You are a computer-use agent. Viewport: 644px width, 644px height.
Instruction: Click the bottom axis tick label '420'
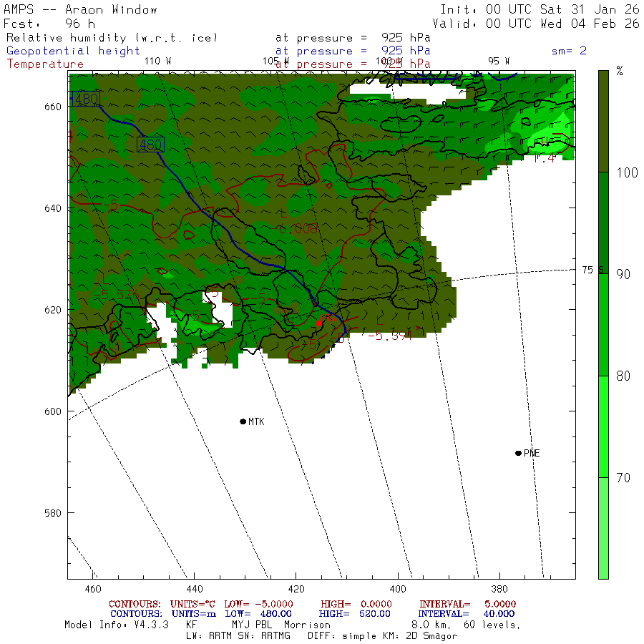click(296, 589)
